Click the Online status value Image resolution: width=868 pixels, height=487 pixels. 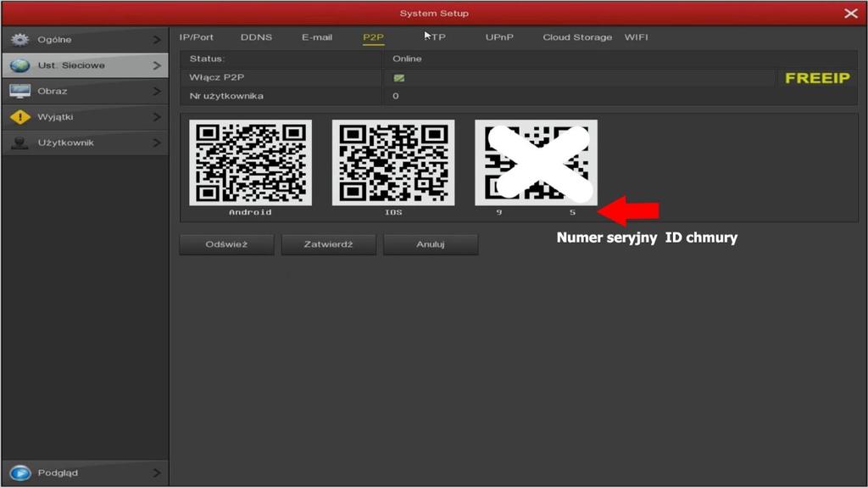point(407,59)
